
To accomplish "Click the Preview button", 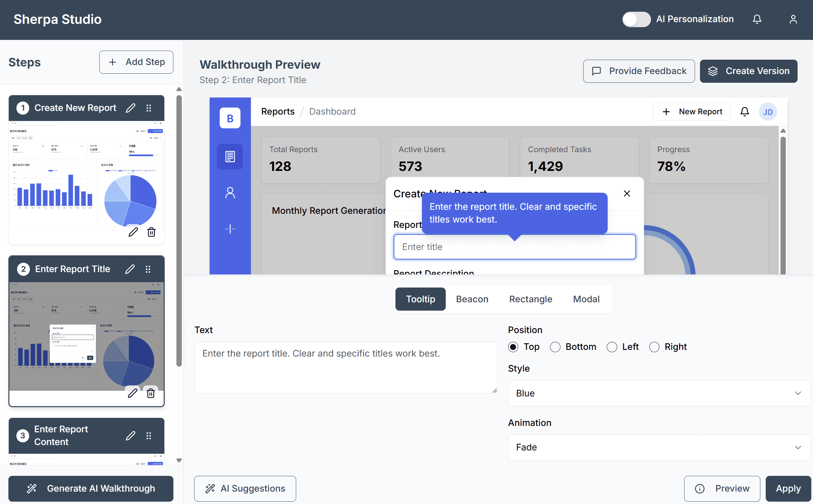I will click(722, 488).
